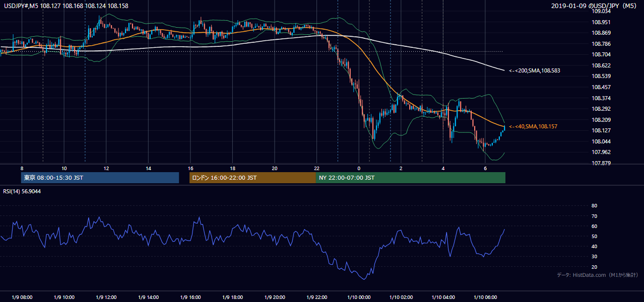Click bottom time label 1/9 20:00
The width and height of the screenshot is (644, 302).
pyautogui.click(x=275, y=297)
